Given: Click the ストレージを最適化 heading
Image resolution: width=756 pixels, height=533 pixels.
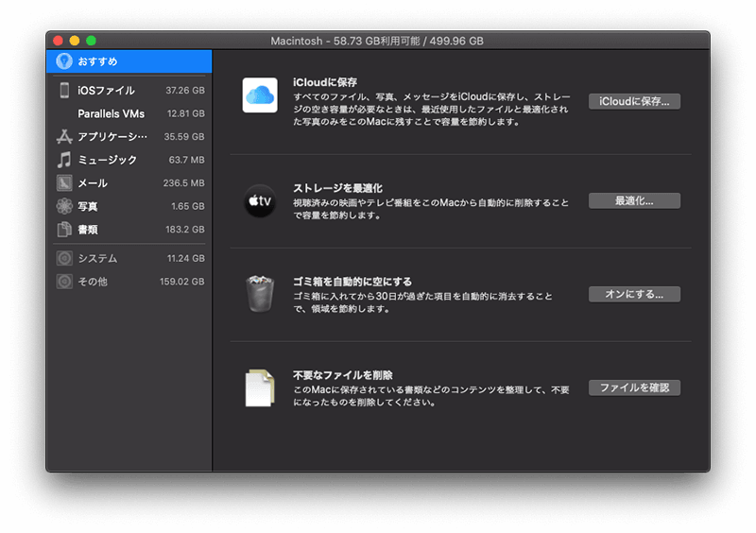Looking at the screenshot, I should 337,188.
